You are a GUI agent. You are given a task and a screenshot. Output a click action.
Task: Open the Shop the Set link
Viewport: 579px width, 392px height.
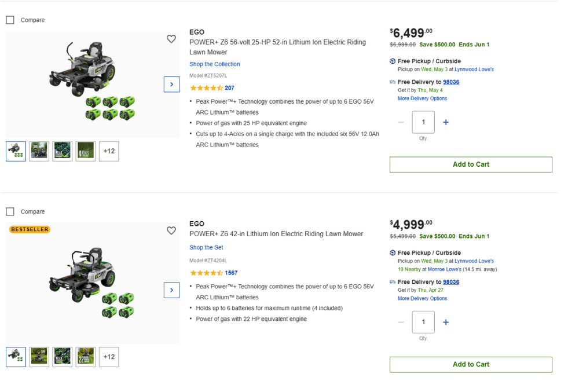[x=206, y=247]
